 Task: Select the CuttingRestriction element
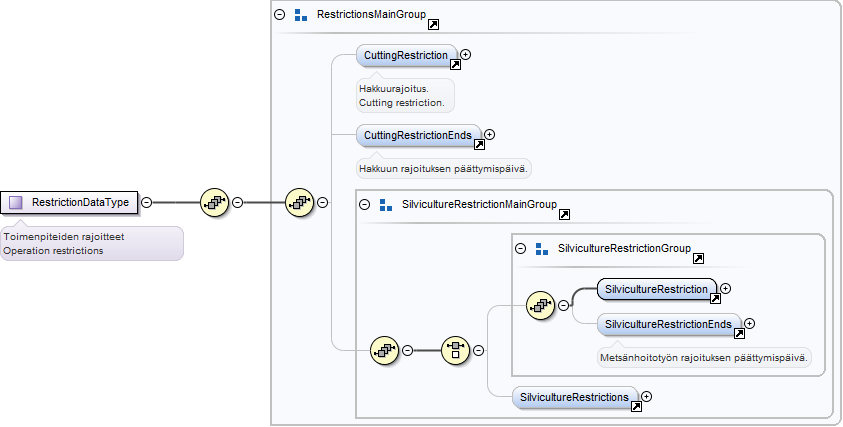406,55
